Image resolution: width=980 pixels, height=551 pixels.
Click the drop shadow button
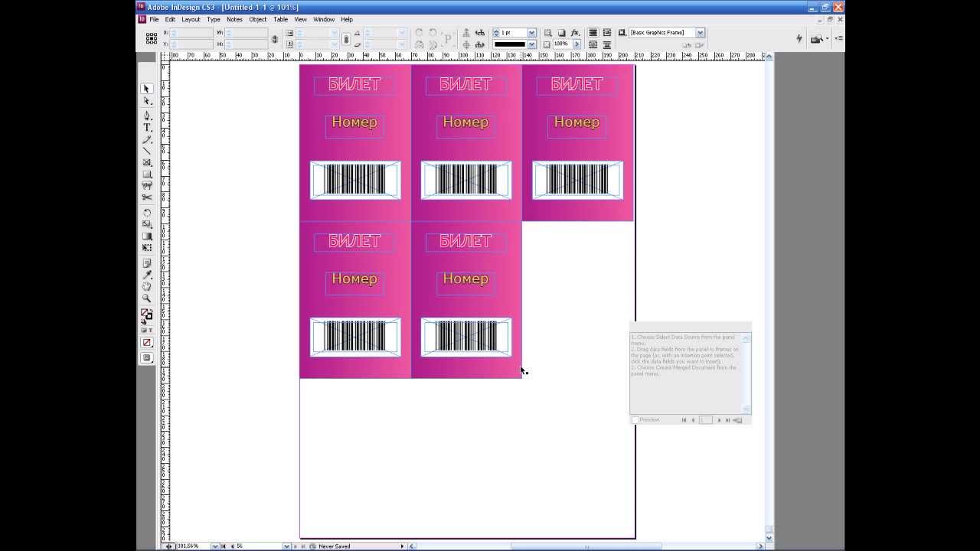click(561, 33)
